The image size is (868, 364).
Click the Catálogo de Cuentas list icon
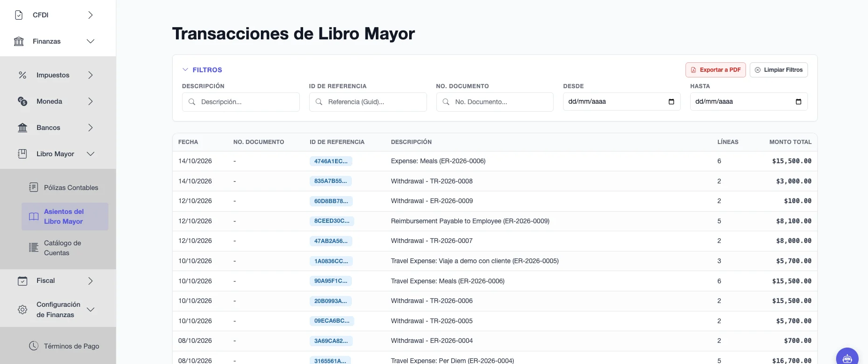pyautogui.click(x=34, y=248)
